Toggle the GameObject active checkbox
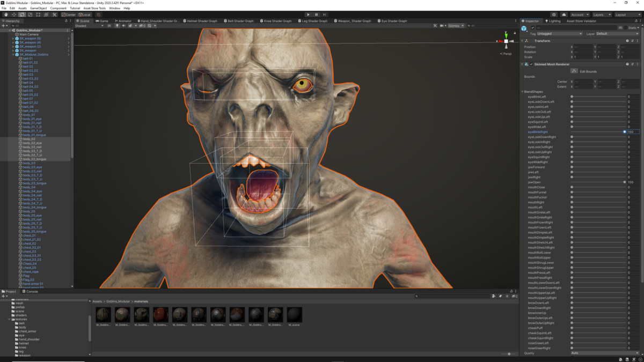The image size is (644, 362). [532, 27]
